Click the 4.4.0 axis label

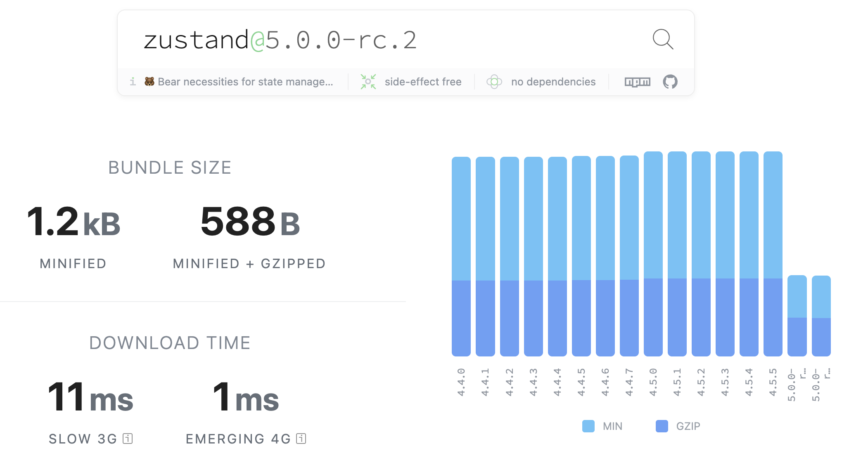[x=461, y=382]
